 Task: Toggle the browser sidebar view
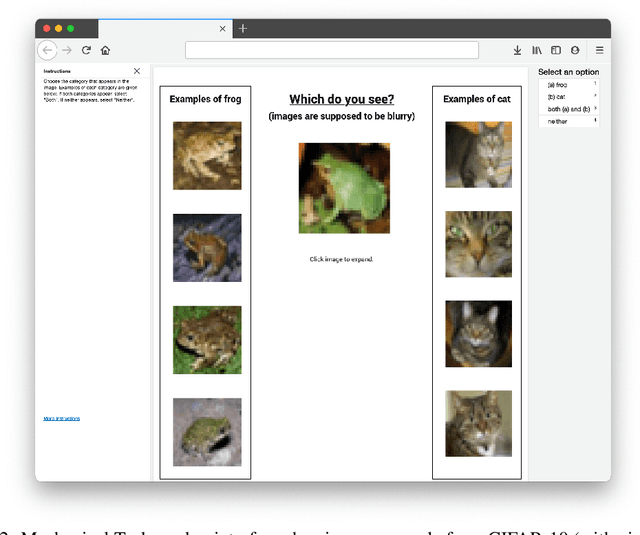(556, 50)
